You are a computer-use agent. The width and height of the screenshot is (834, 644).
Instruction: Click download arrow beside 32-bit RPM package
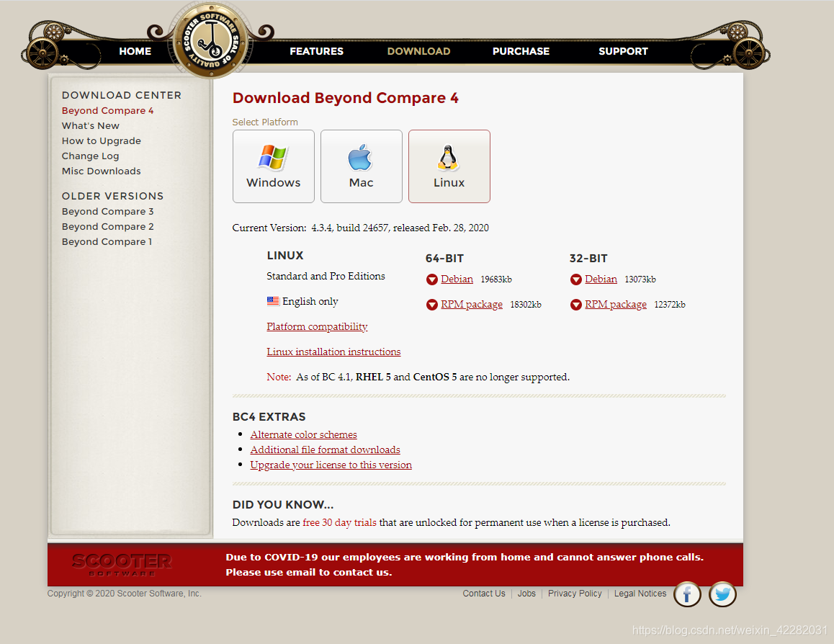(576, 304)
